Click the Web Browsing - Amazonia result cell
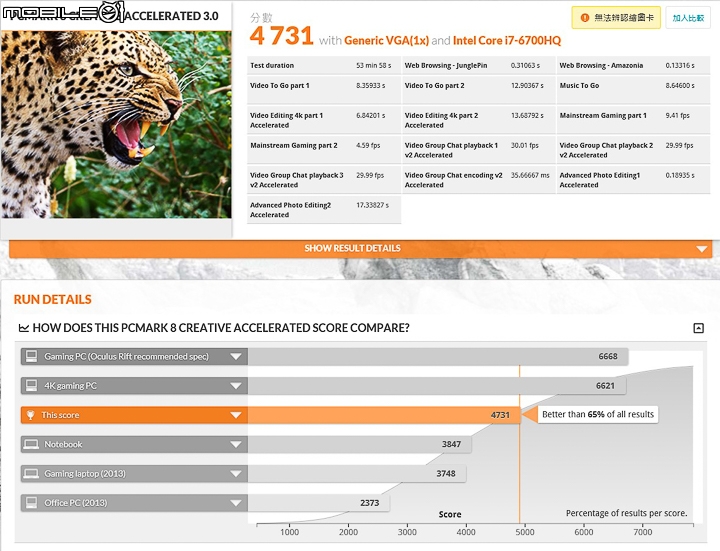The height and width of the screenshot is (551, 720). click(x=633, y=66)
